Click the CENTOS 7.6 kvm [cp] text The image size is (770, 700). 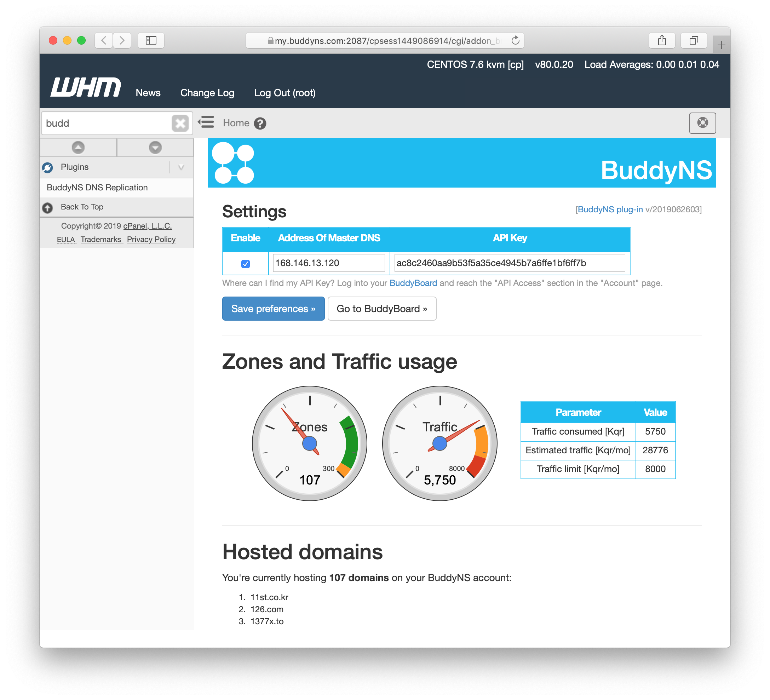click(475, 64)
